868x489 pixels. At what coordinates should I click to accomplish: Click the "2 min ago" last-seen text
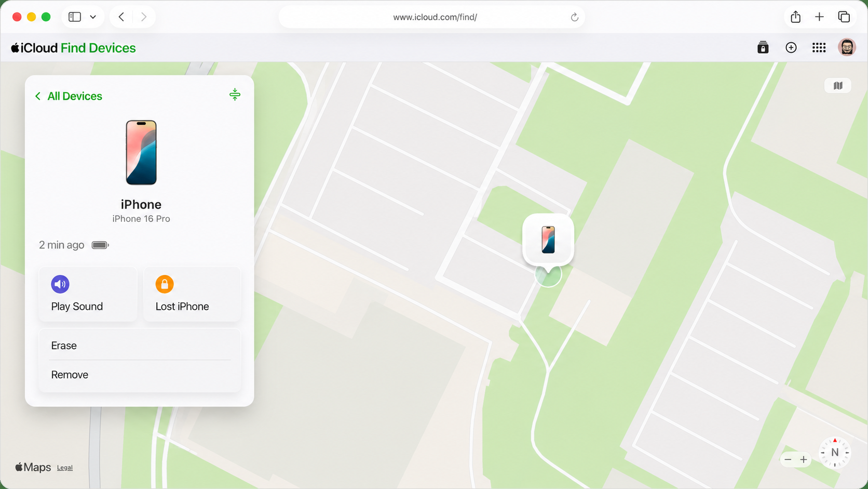click(61, 245)
